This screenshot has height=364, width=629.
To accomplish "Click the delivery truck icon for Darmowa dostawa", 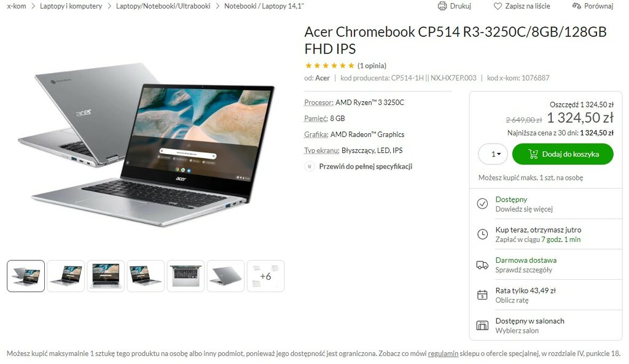I will coord(482,265).
